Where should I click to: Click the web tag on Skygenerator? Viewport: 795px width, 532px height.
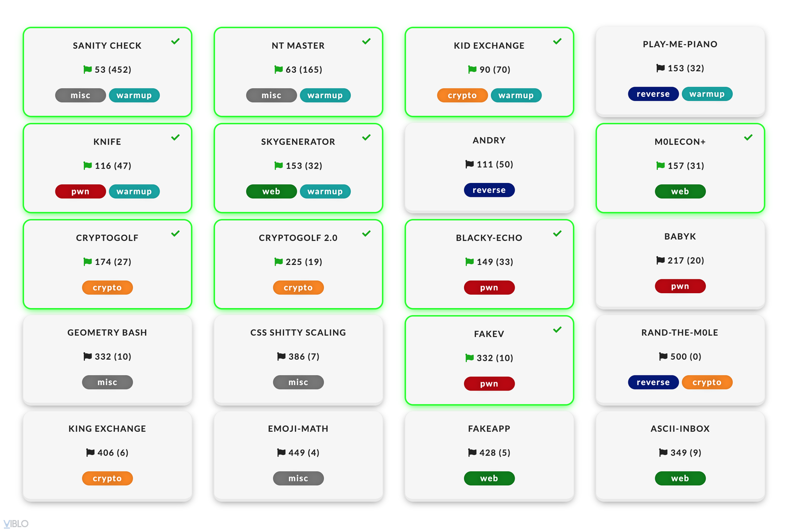point(271,192)
